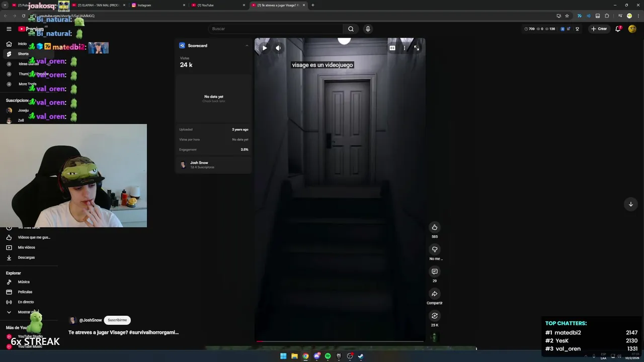Open the comments on this Short
This screenshot has height=362, width=644.
pos(435,271)
